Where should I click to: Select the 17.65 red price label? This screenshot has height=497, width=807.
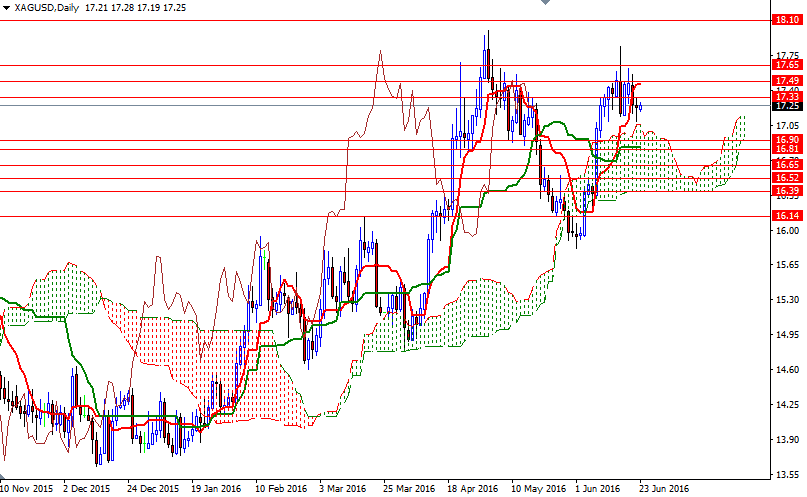point(785,64)
